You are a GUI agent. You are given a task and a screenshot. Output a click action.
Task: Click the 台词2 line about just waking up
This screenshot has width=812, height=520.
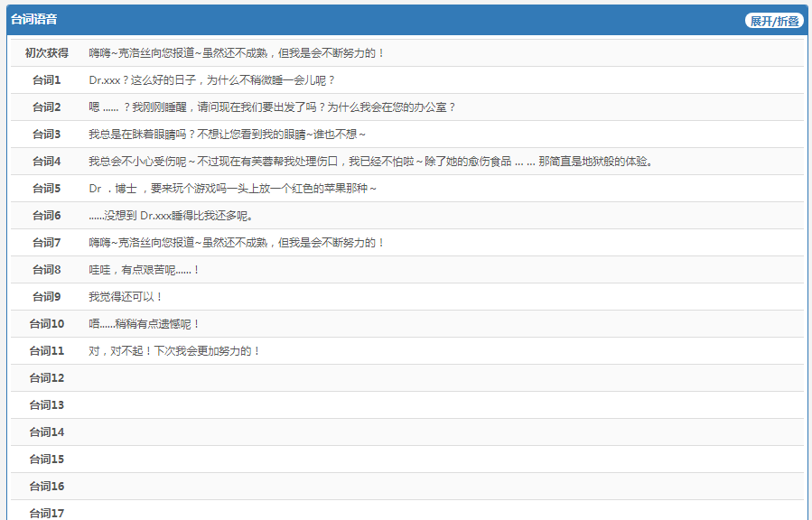click(272, 107)
